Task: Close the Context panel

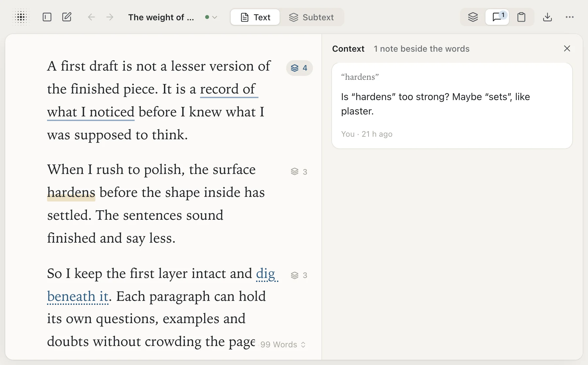Action: [567, 48]
